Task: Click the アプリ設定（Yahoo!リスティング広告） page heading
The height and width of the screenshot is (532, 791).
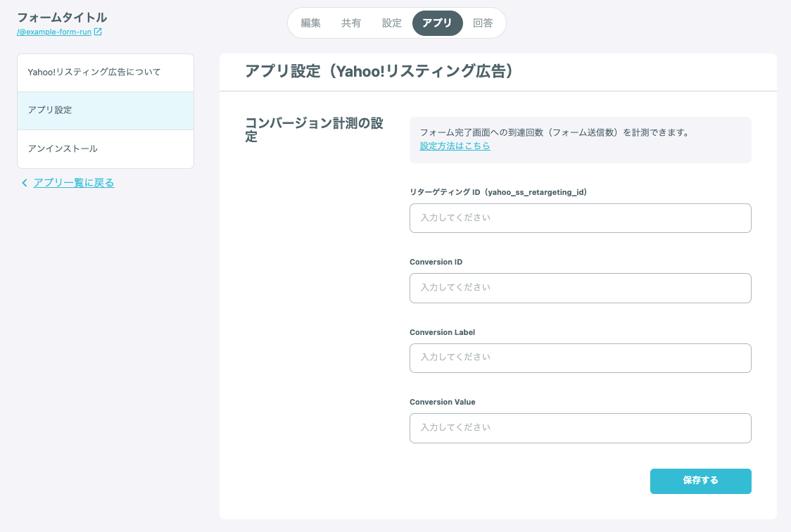Action: pos(379,71)
